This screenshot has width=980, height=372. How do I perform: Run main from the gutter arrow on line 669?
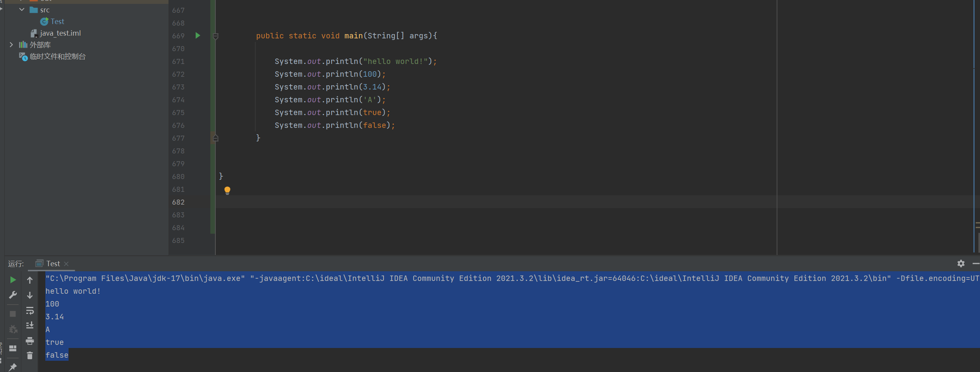point(198,36)
